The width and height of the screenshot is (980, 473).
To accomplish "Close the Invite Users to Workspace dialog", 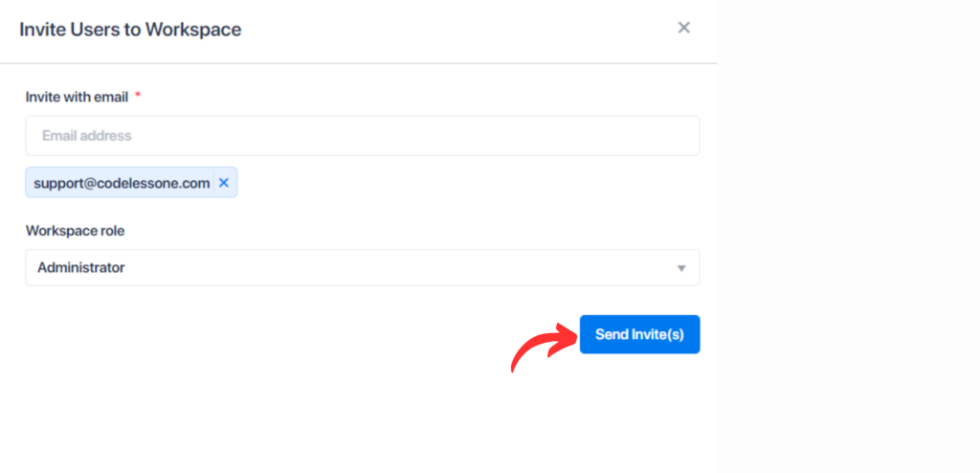I will click(683, 28).
